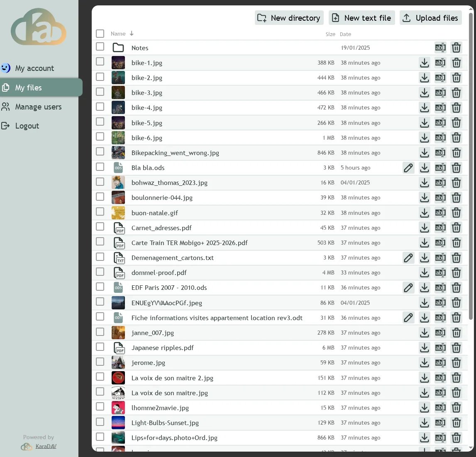The width and height of the screenshot is (476, 457).
Task: Edit EDF Paris 2007 - 2010.ods
Action: [408, 287]
